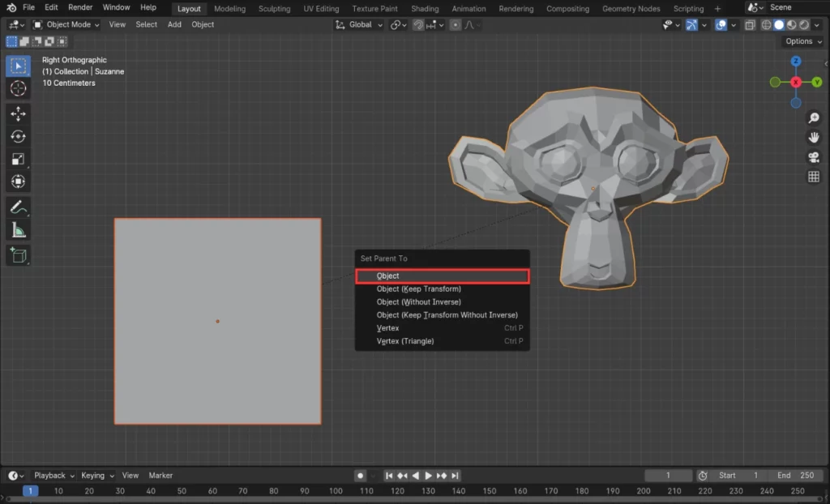The image size is (830, 504).
Task: Open the timeline Marker menu
Action: [160, 476]
